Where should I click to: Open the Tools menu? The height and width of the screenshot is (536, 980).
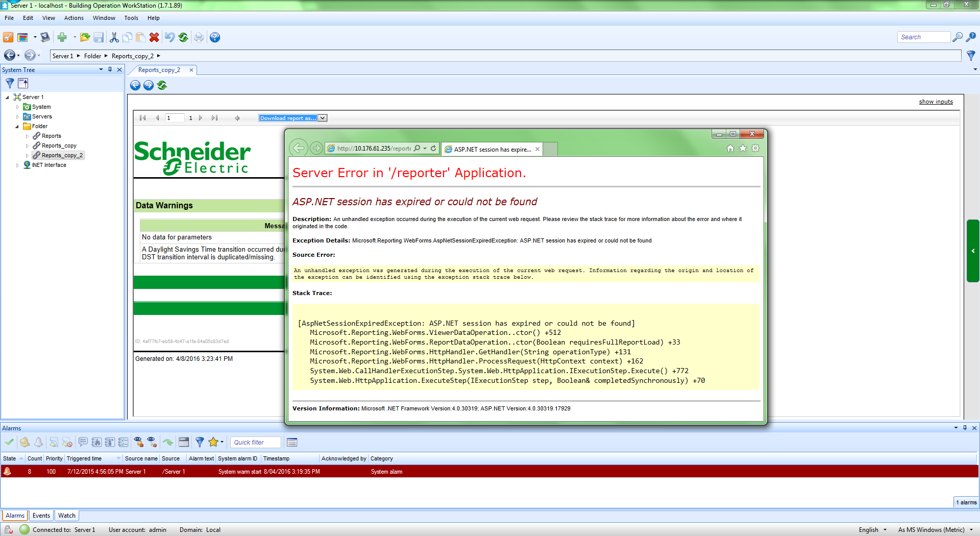pos(131,18)
